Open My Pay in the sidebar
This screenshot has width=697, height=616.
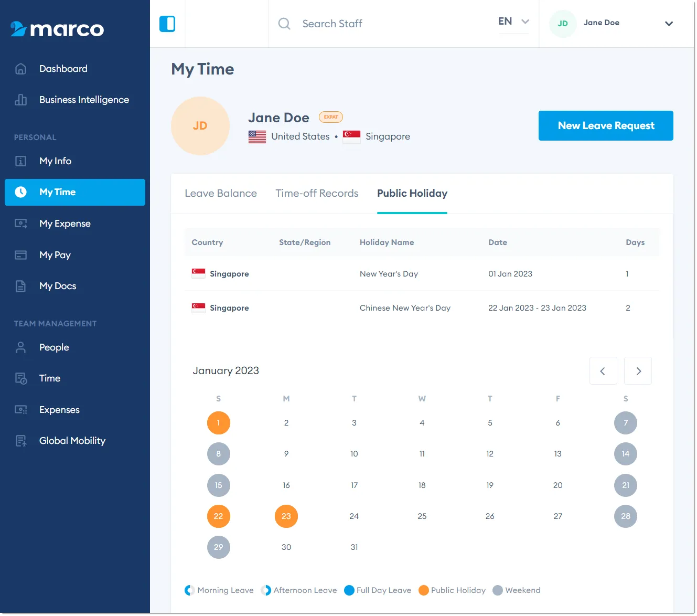[75, 255]
